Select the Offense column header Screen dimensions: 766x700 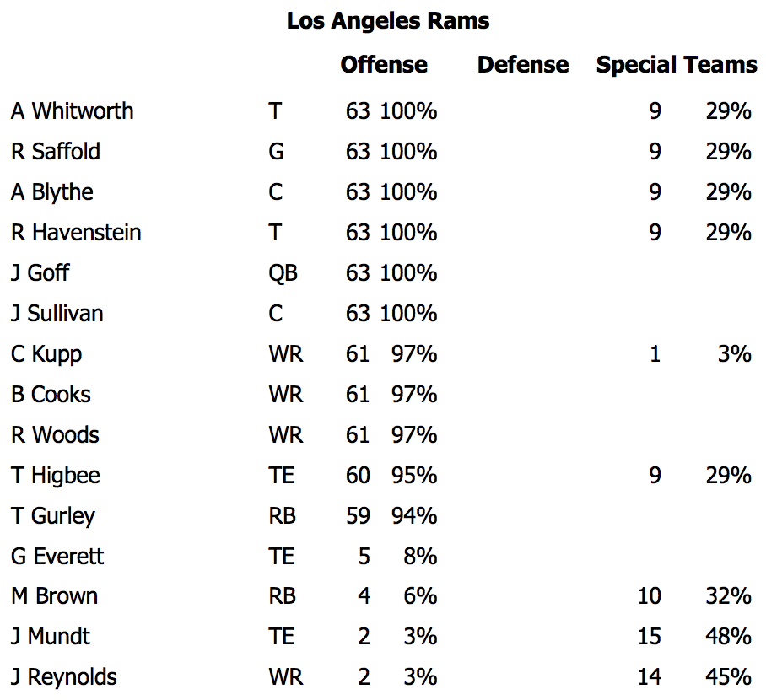pos(384,64)
